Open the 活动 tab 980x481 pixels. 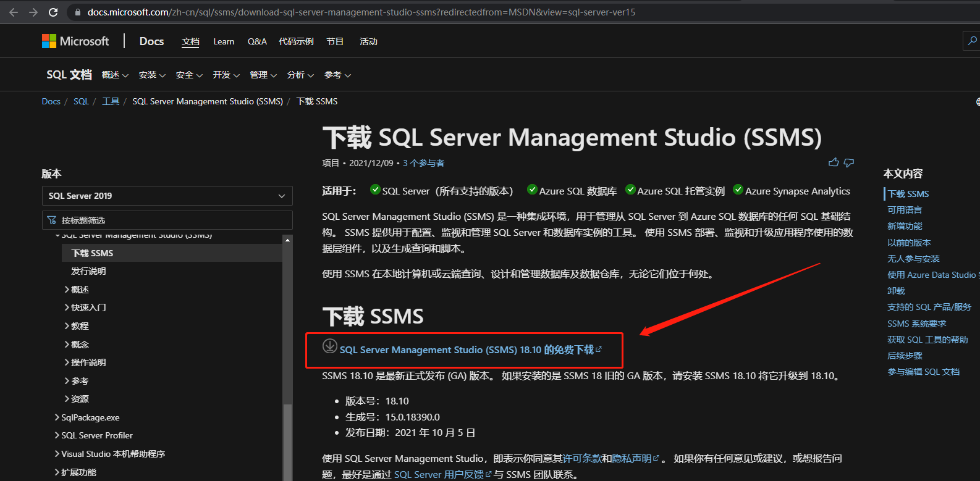tap(368, 41)
